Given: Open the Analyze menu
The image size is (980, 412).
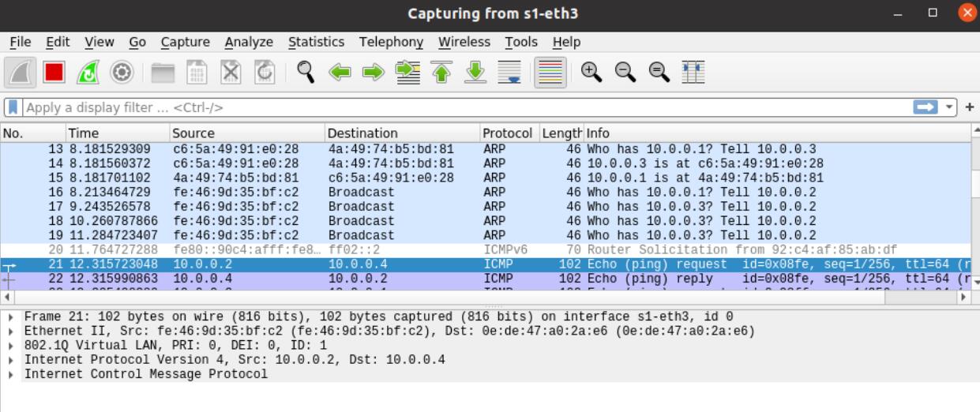Looking at the screenshot, I should tap(249, 42).
